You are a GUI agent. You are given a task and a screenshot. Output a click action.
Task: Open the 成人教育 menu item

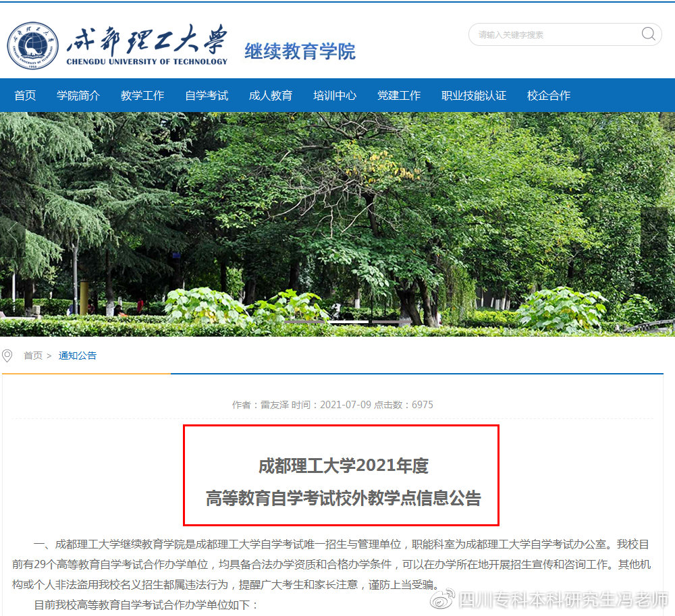(271, 95)
